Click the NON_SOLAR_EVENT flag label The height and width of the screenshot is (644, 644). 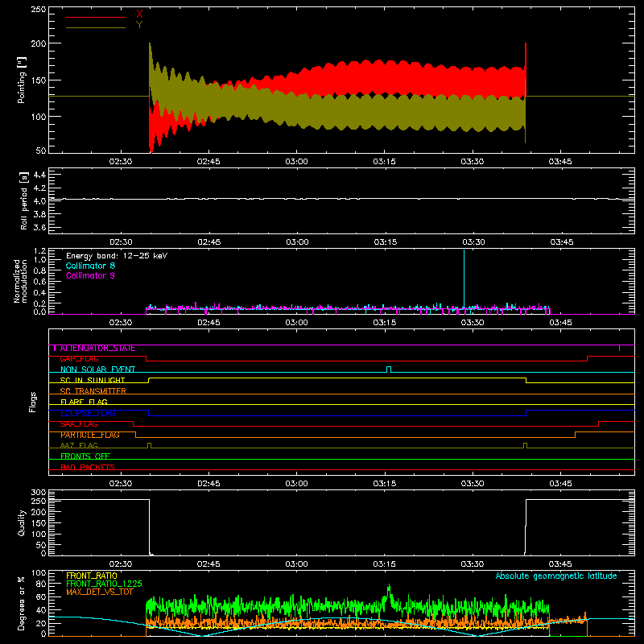[97, 369]
